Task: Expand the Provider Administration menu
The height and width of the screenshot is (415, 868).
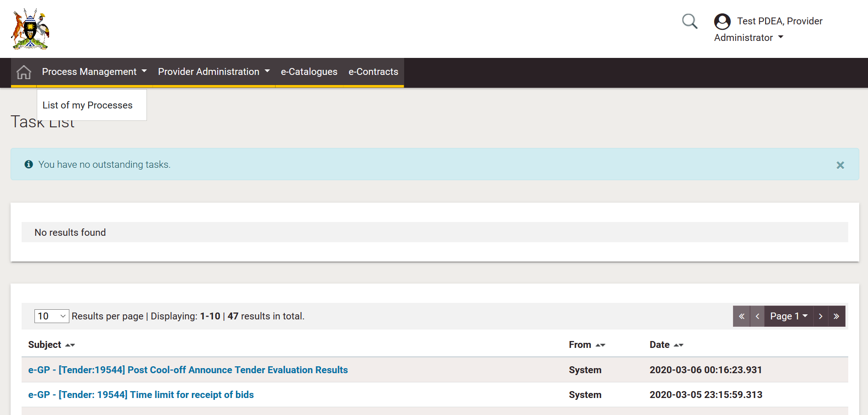Action: click(214, 72)
